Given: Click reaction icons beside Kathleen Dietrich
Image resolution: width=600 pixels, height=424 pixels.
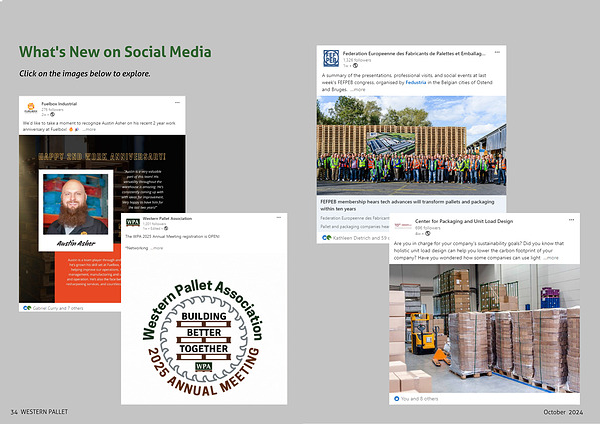Looking at the screenshot, I should click(326, 238).
